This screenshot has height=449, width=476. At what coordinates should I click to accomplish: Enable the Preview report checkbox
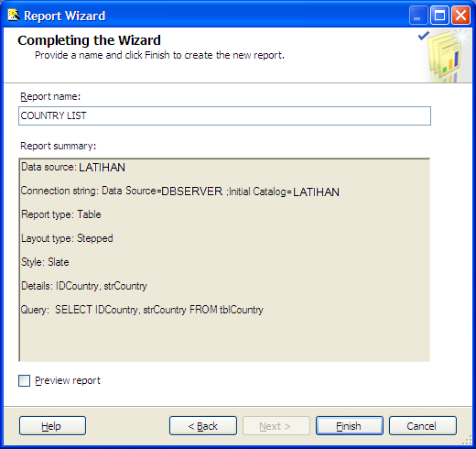pyautogui.click(x=24, y=381)
